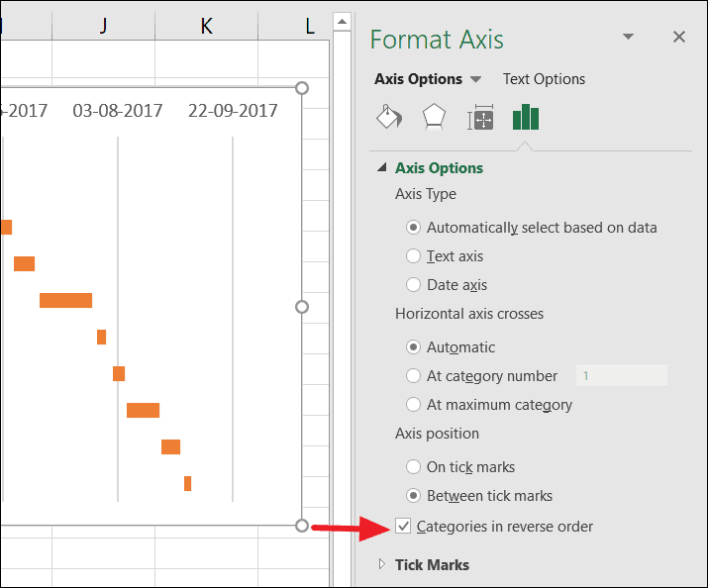Switch to the Text Options tab
Image resolution: width=708 pixels, height=588 pixels.
[544, 79]
